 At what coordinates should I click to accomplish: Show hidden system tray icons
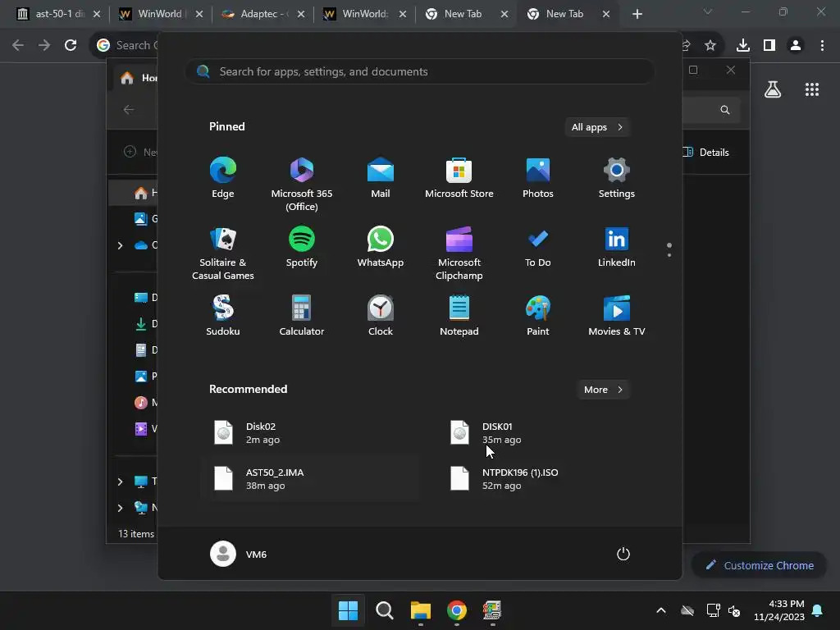[x=661, y=610]
